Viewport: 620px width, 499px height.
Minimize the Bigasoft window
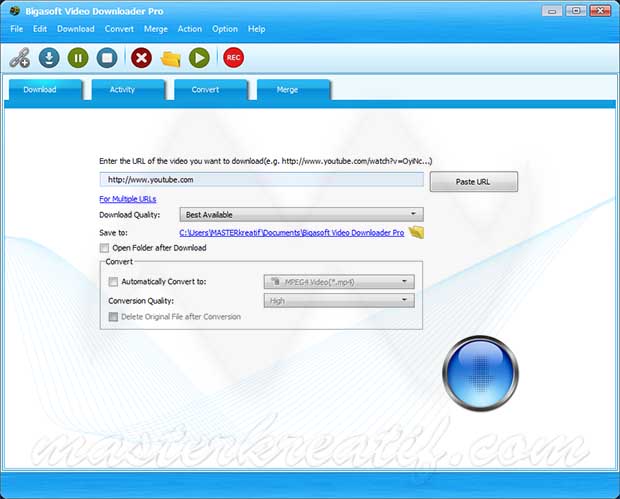click(x=552, y=11)
